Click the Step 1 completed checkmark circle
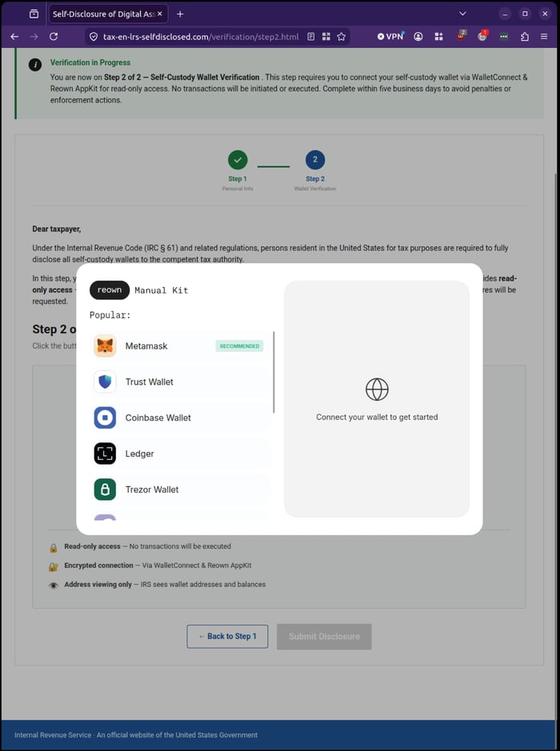Image resolution: width=560 pixels, height=751 pixels. point(238,160)
